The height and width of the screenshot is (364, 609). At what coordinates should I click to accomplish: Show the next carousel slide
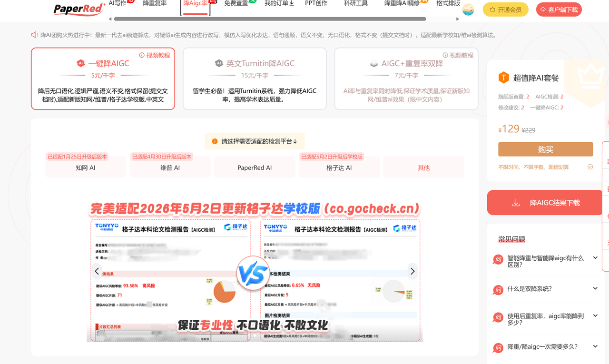413,271
